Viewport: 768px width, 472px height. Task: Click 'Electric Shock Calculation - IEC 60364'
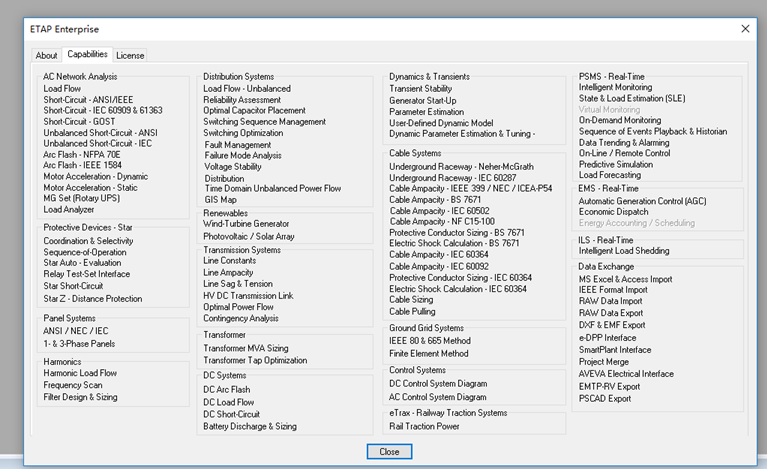[458, 289]
